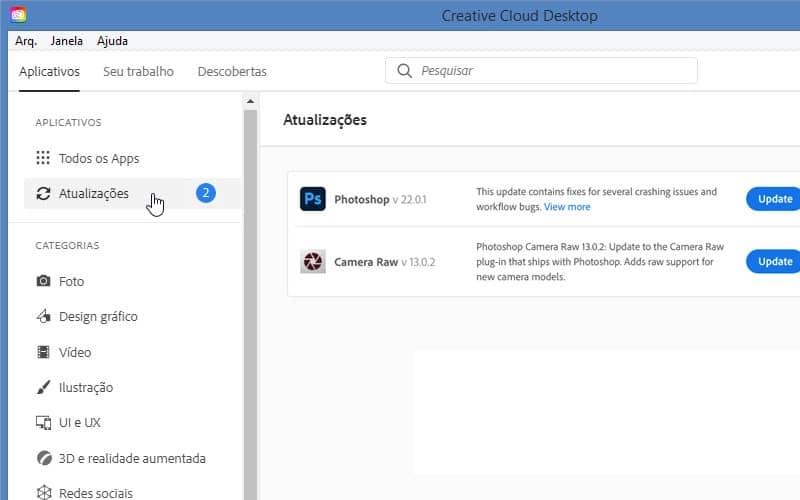The width and height of the screenshot is (800, 500).
Task: Click the Atualizações page heading
Action: pos(325,120)
